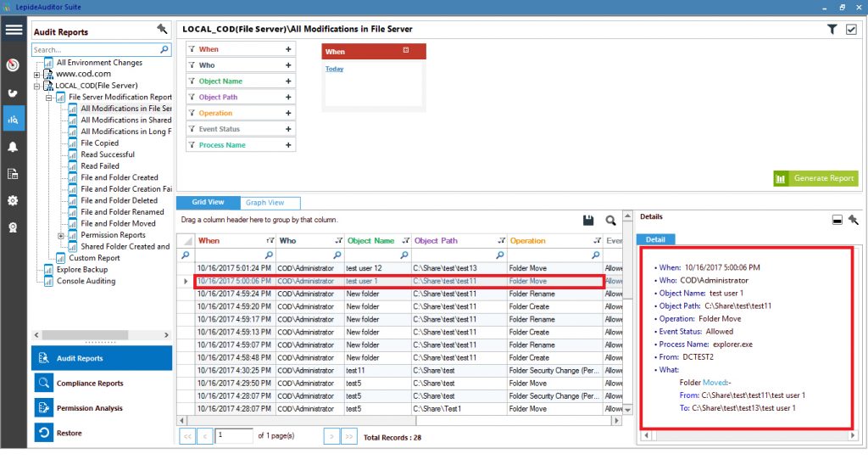Pin the Audit Reports panel
Image resolution: width=868 pixels, height=465 pixels.
point(163,30)
